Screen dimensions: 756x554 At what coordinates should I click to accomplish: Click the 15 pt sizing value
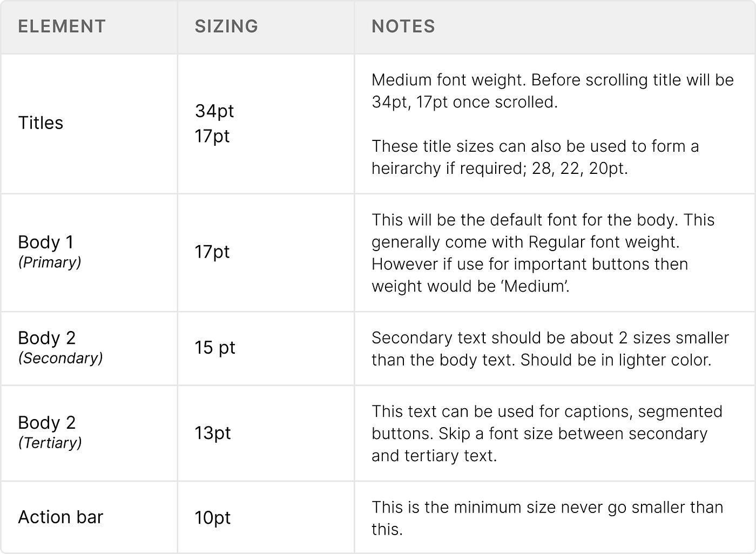215,347
